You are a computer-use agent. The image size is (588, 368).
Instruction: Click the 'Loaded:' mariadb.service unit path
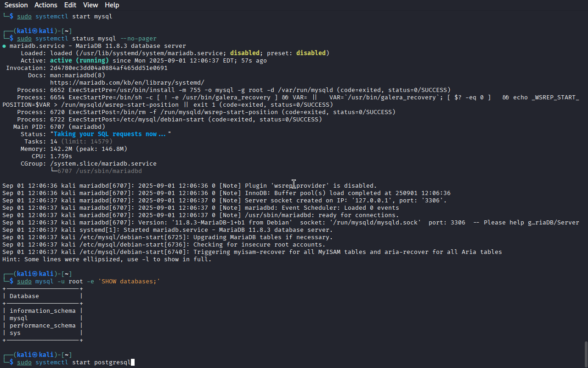tap(151, 53)
